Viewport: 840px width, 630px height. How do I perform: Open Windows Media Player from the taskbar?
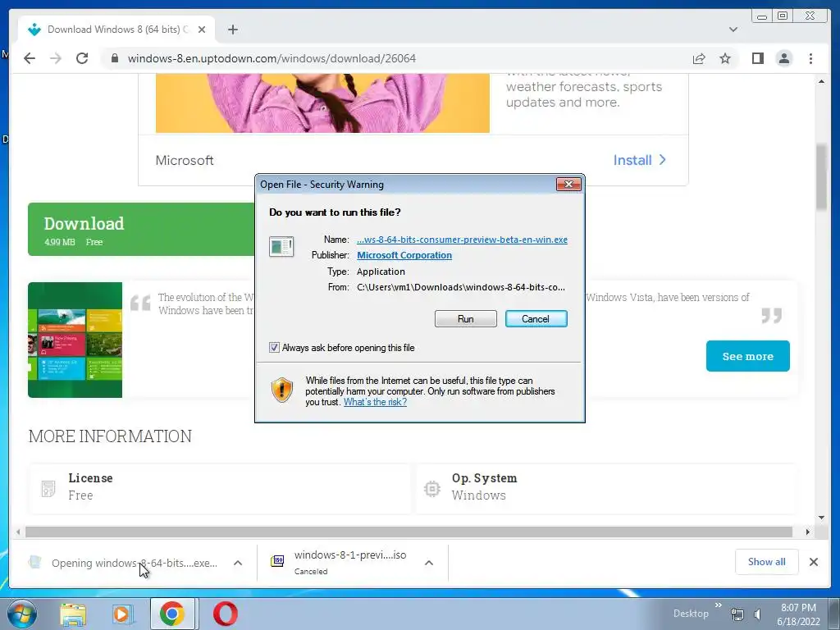click(121, 614)
